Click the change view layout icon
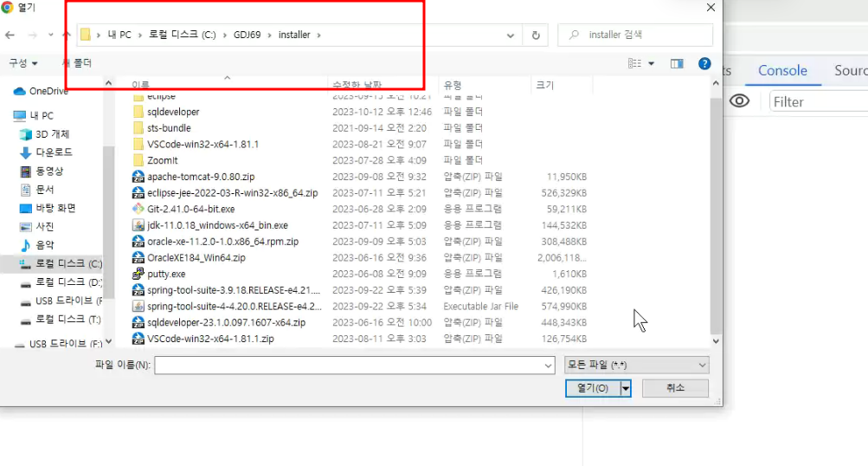Image resolution: width=868 pixels, height=466 pixels. coord(635,64)
